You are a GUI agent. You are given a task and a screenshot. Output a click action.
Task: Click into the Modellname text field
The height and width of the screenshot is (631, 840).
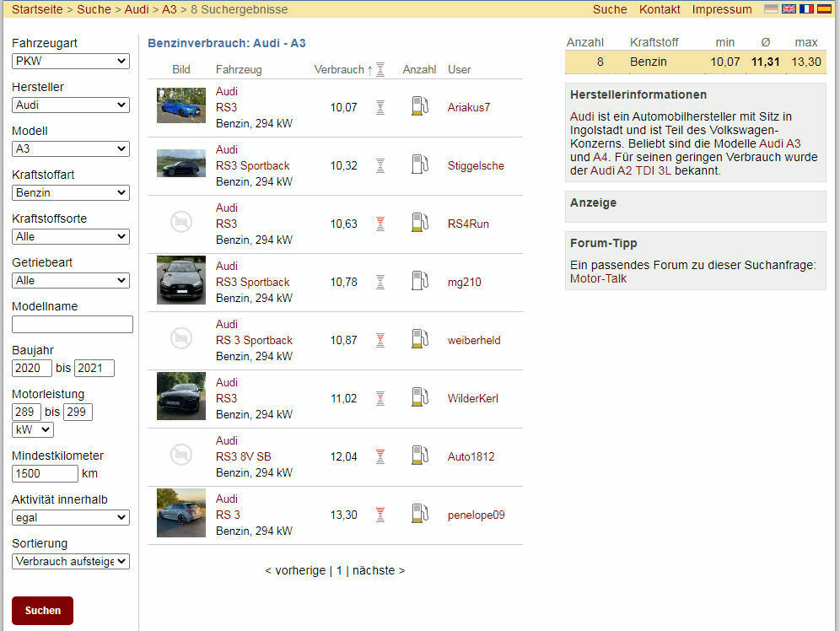tap(73, 325)
